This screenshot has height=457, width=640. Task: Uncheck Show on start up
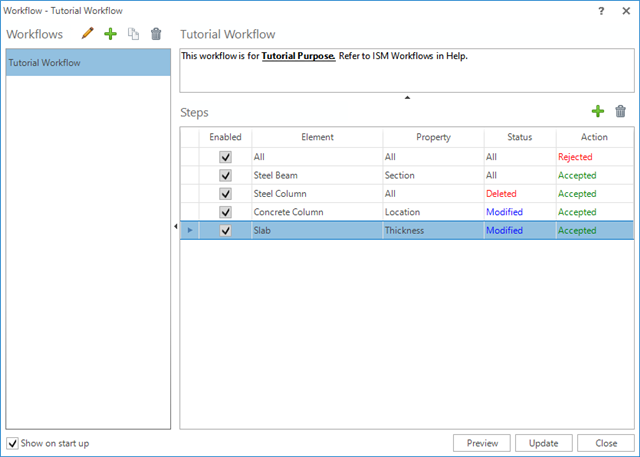13,443
